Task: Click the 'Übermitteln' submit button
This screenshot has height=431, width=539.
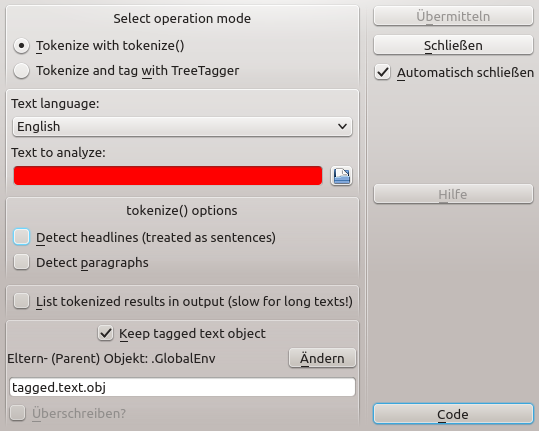Action: 453,16
